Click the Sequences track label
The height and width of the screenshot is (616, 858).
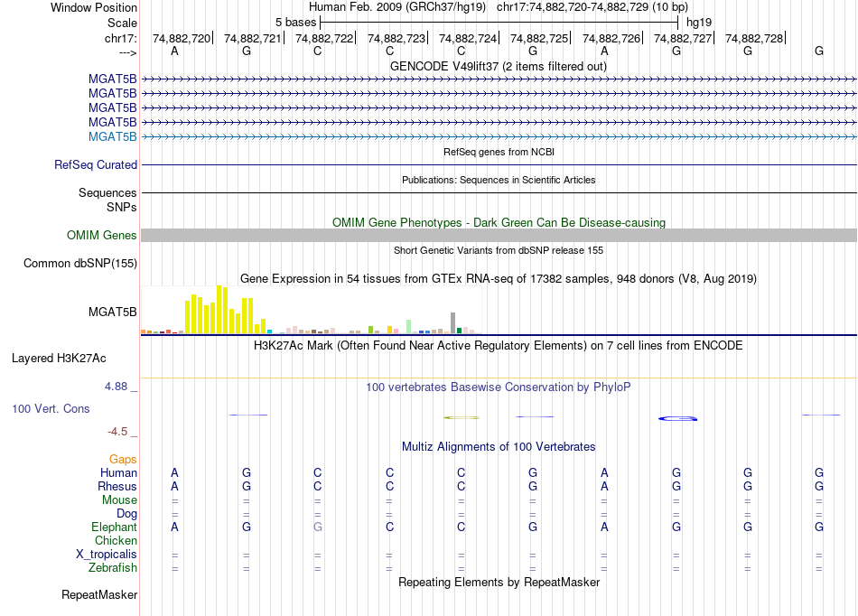107,192
